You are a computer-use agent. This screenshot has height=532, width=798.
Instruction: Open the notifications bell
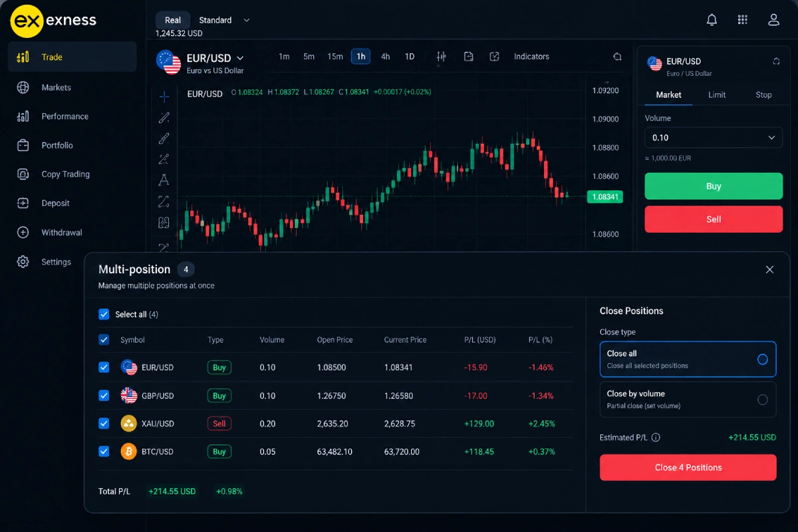click(712, 20)
